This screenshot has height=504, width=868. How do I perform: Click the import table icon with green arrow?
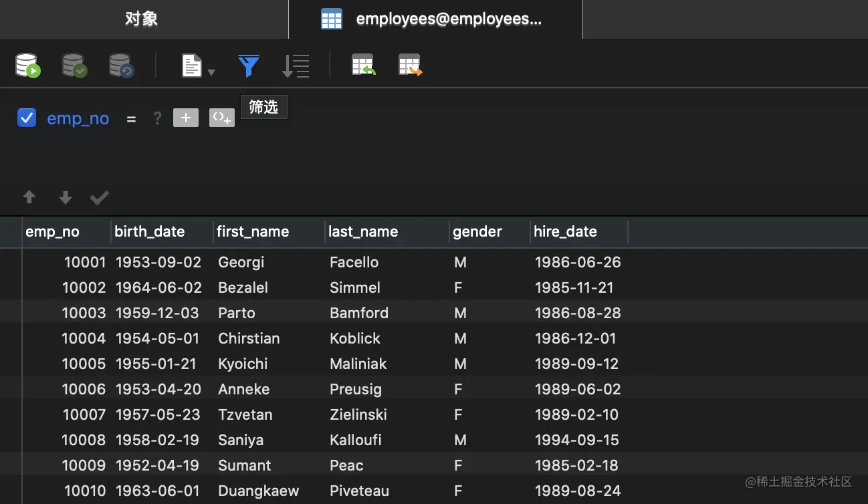pyautogui.click(x=363, y=66)
